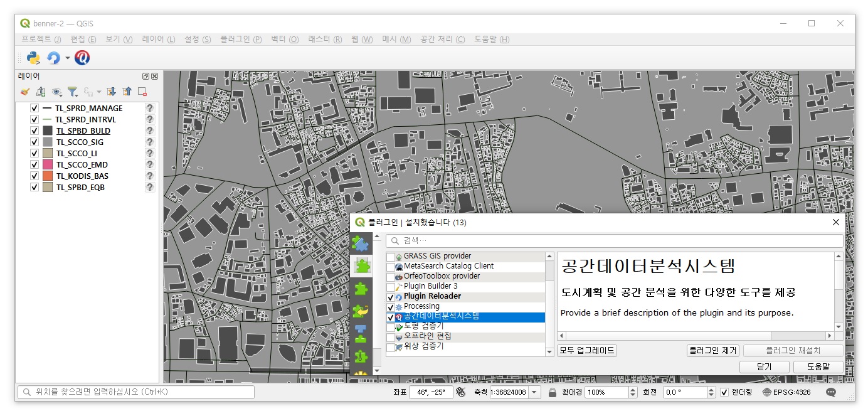
Task: Uncheck the Plugin Reloader plugin checkbox
Action: pos(391,297)
